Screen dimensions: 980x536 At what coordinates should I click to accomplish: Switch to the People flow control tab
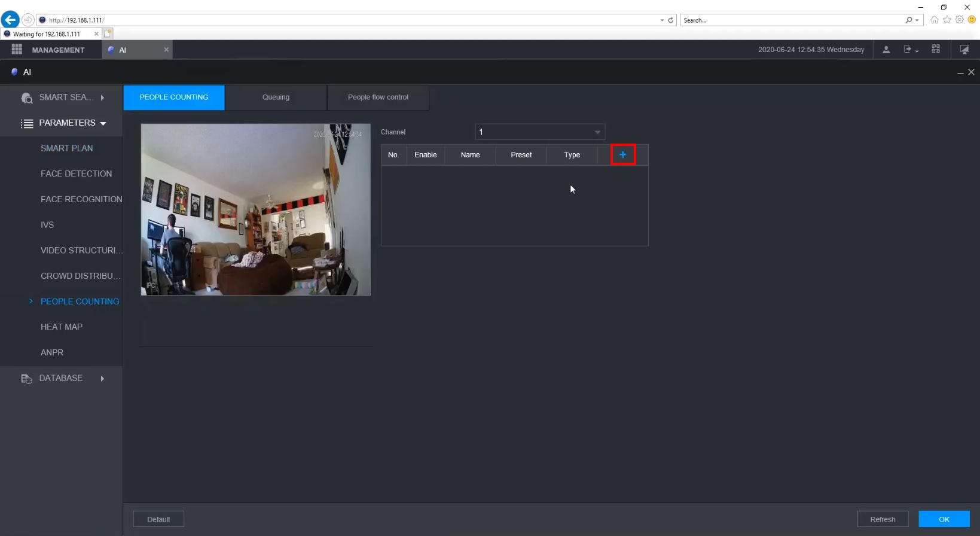(x=378, y=98)
